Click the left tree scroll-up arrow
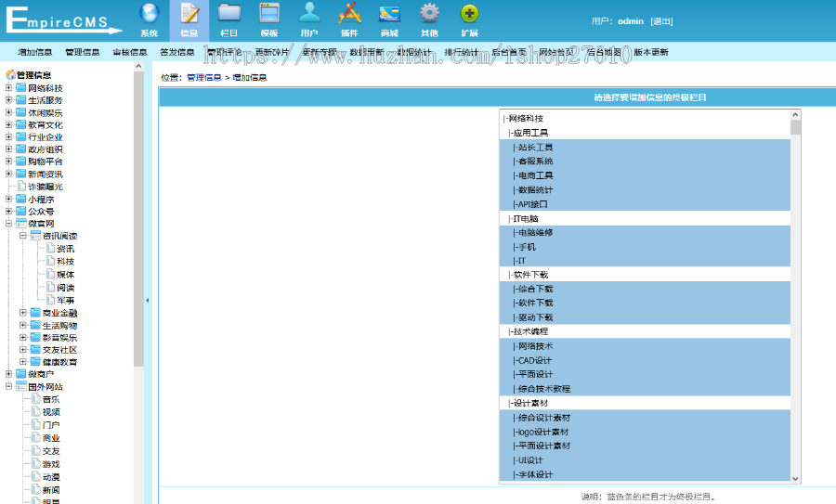The height and width of the screenshot is (504, 836). pos(138,67)
